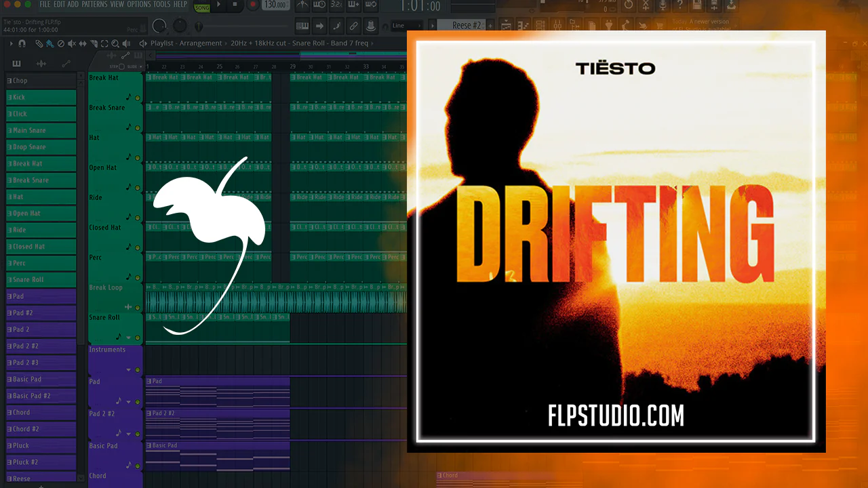
Task: Click the red record button
Action: click(x=252, y=5)
